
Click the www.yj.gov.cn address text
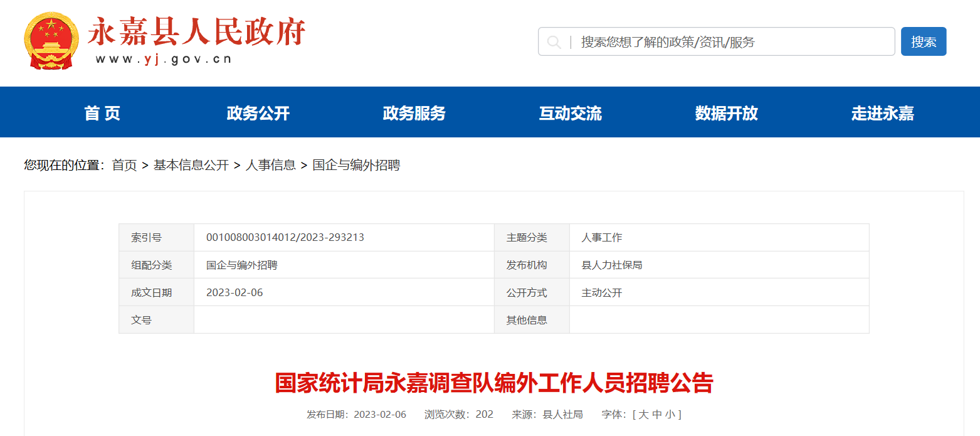[x=164, y=60]
